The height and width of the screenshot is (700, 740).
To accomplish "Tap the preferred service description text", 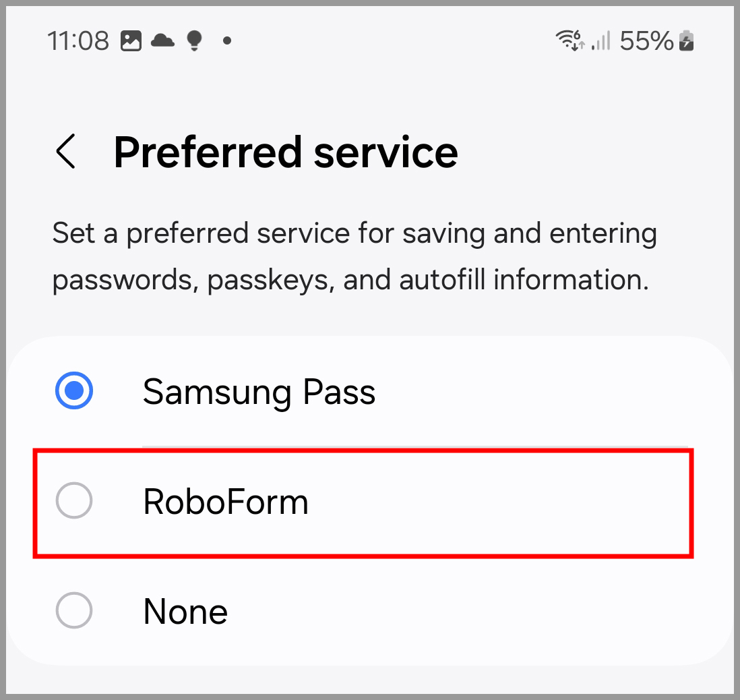I will coord(354,256).
